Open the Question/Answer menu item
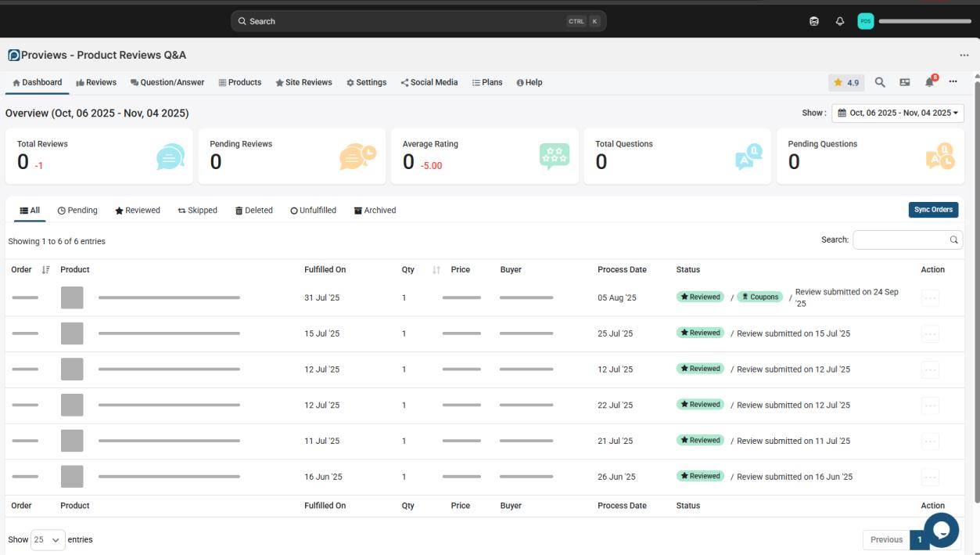 click(167, 82)
